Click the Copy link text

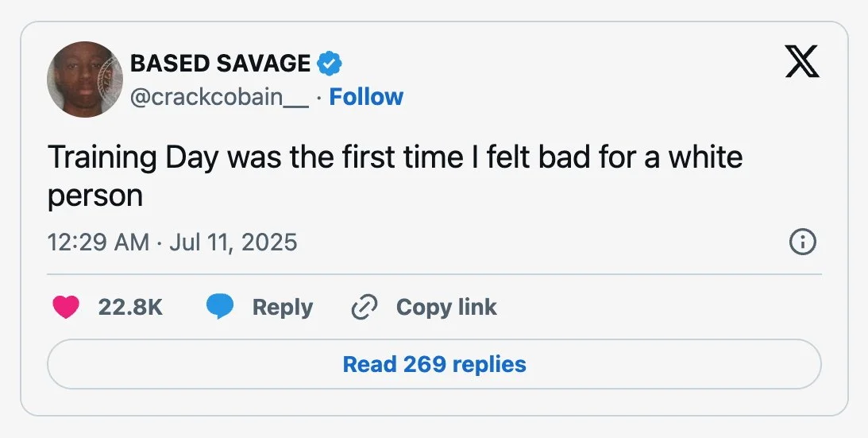pyautogui.click(x=446, y=308)
